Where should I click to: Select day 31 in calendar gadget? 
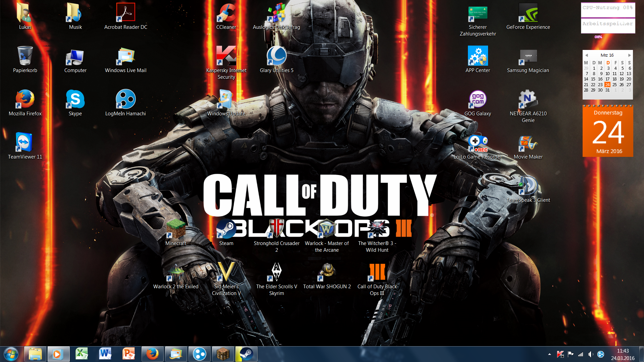coord(607,90)
